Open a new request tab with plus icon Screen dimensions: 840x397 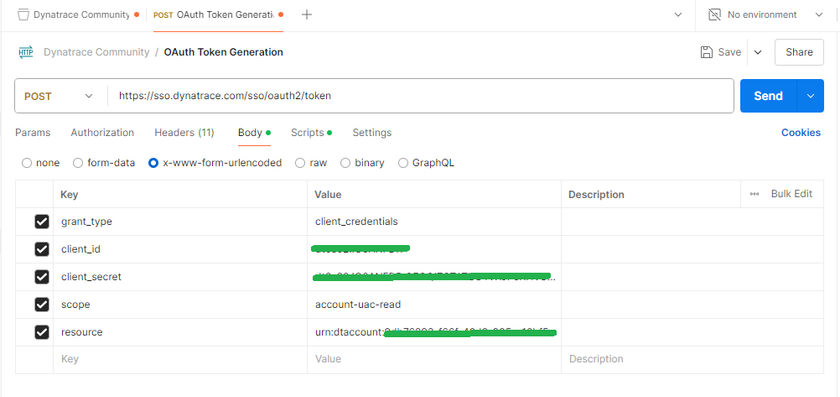306,15
